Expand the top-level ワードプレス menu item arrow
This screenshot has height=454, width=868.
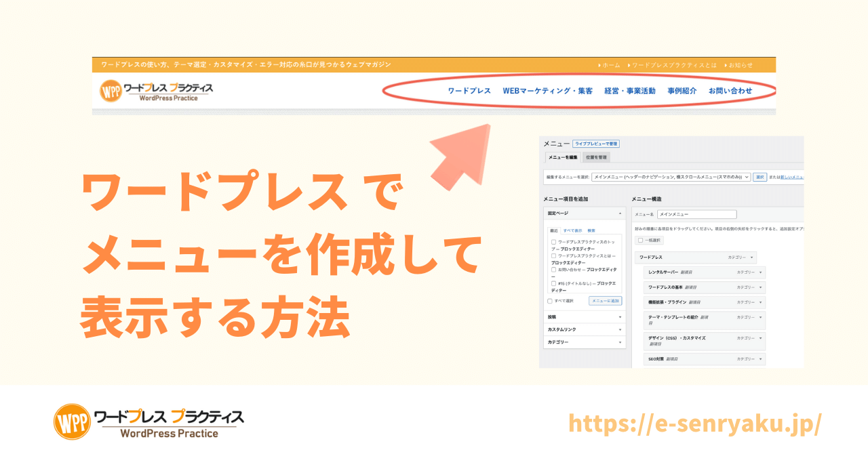[752, 257]
